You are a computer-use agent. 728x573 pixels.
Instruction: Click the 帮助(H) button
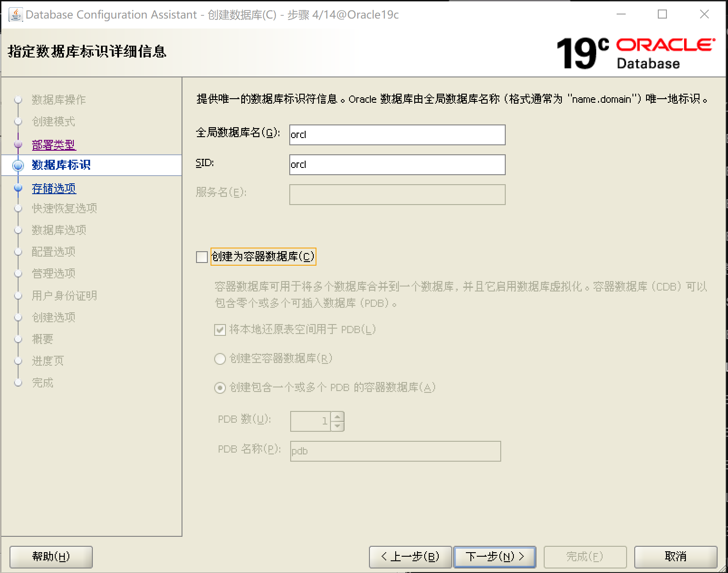coord(51,557)
